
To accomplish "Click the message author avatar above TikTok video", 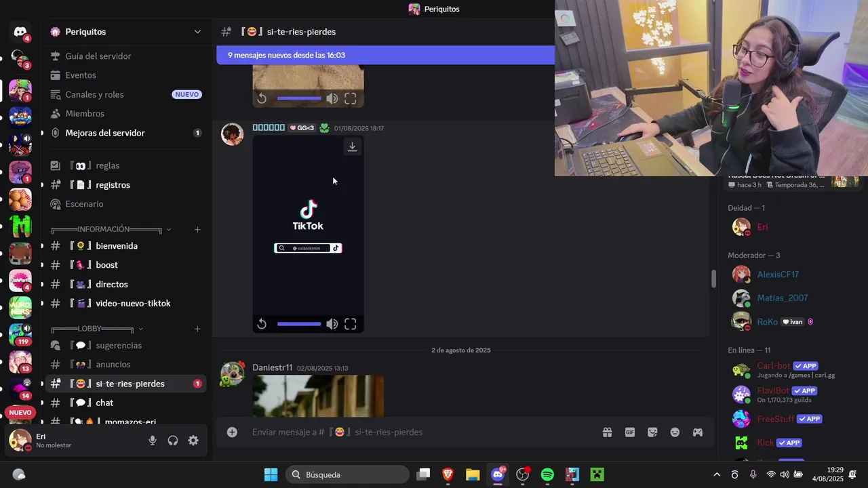I will point(232,134).
